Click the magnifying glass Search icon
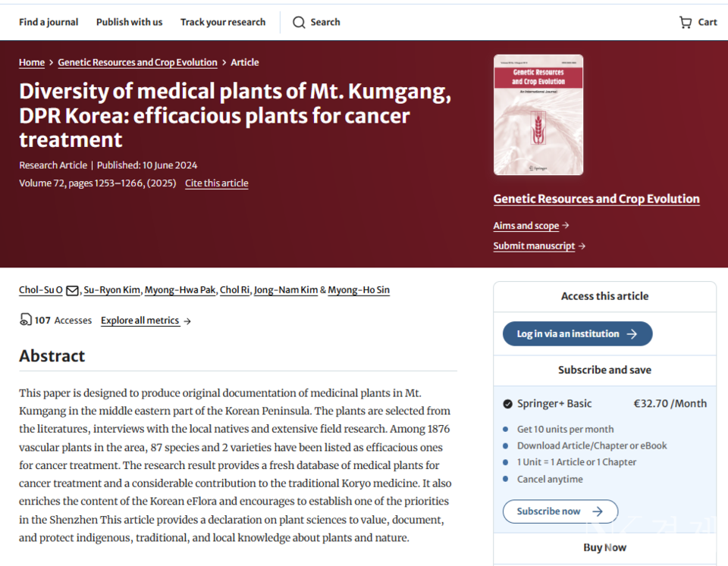Screen dimensions: 728x566 pos(299,22)
